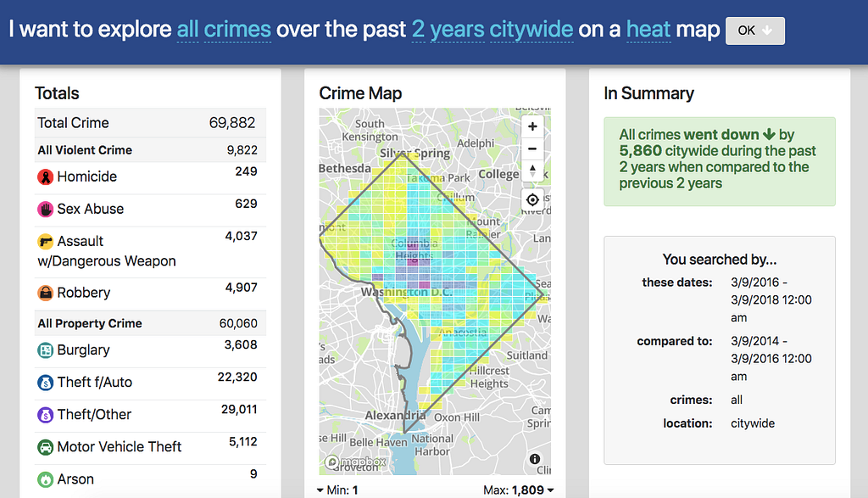Locate me using geolocate map button
The width and height of the screenshot is (868, 498).
click(532, 200)
